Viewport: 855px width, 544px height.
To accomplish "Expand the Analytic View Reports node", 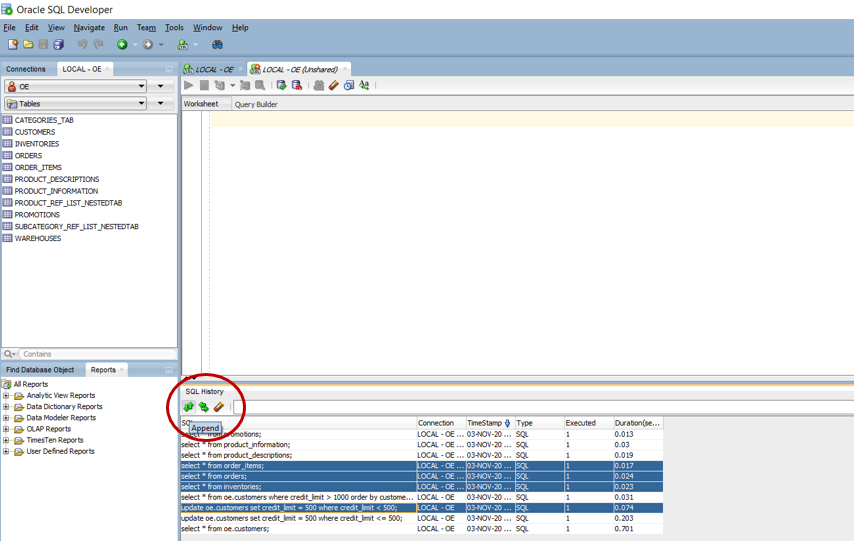I will tap(6, 395).
